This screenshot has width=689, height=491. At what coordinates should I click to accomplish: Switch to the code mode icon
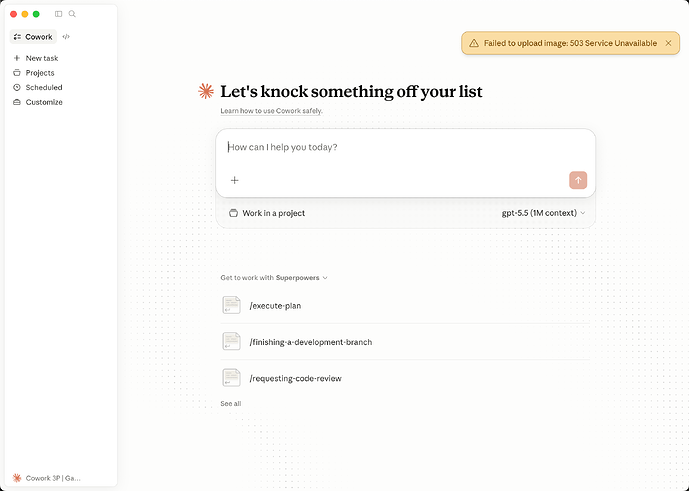point(66,37)
